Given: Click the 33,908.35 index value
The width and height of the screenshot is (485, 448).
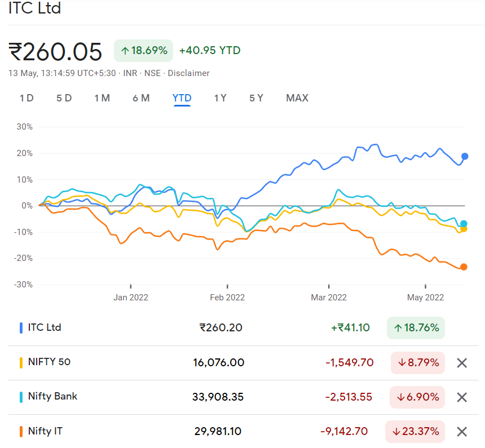Looking at the screenshot, I should click(218, 397).
